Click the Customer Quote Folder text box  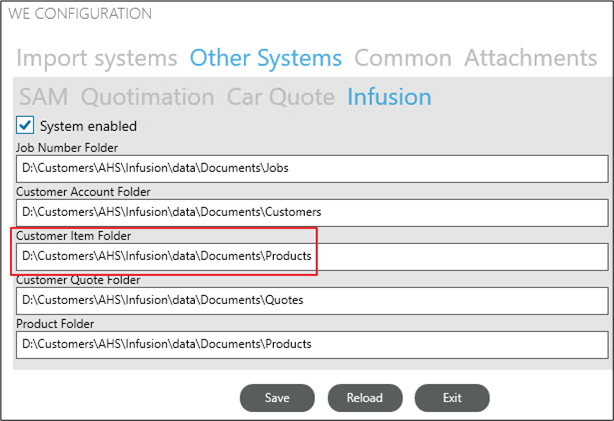(x=312, y=300)
